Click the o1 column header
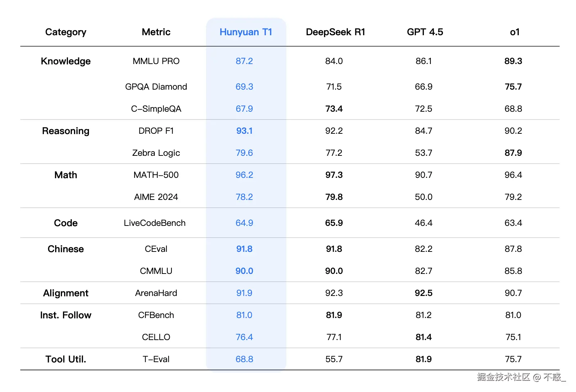576x392 pixels. pyautogui.click(x=514, y=32)
